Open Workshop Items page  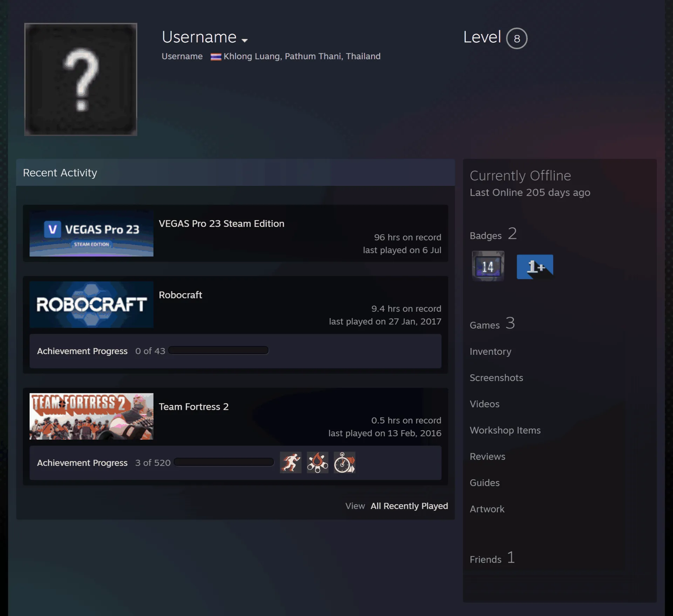[505, 430]
